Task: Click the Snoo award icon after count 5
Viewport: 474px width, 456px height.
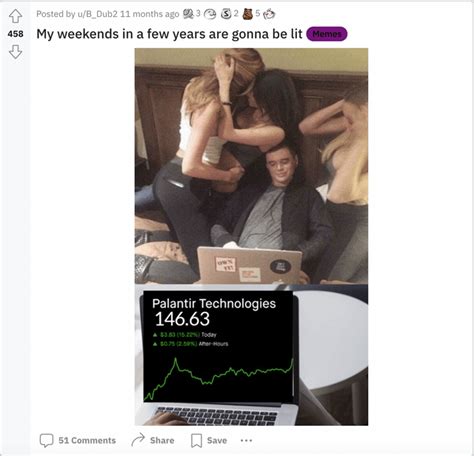Action: (269, 14)
